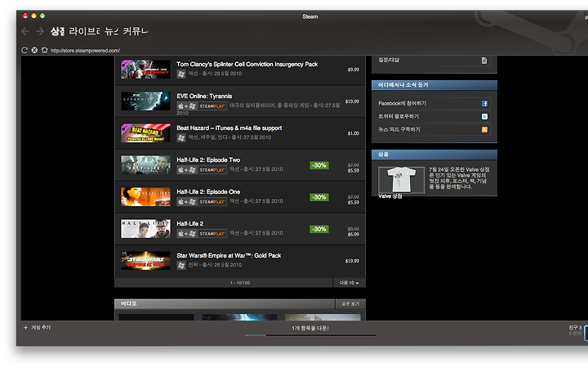Click SteamPlay badge on the Half-Life 2 row

tap(212, 234)
